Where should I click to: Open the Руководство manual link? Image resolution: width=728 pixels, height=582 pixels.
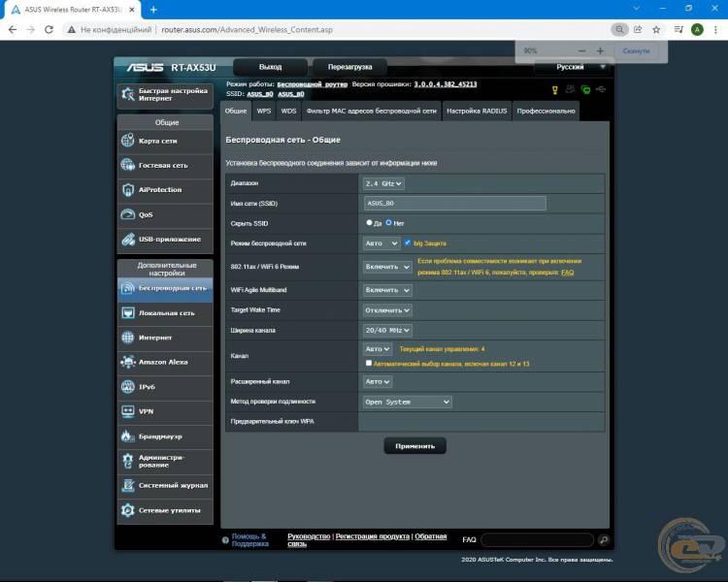click(309, 536)
